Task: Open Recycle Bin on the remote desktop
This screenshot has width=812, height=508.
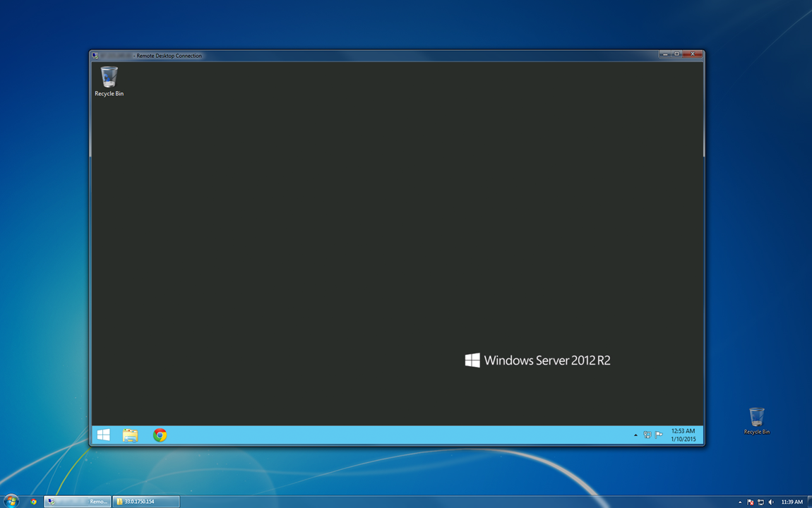Action: (x=109, y=78)
